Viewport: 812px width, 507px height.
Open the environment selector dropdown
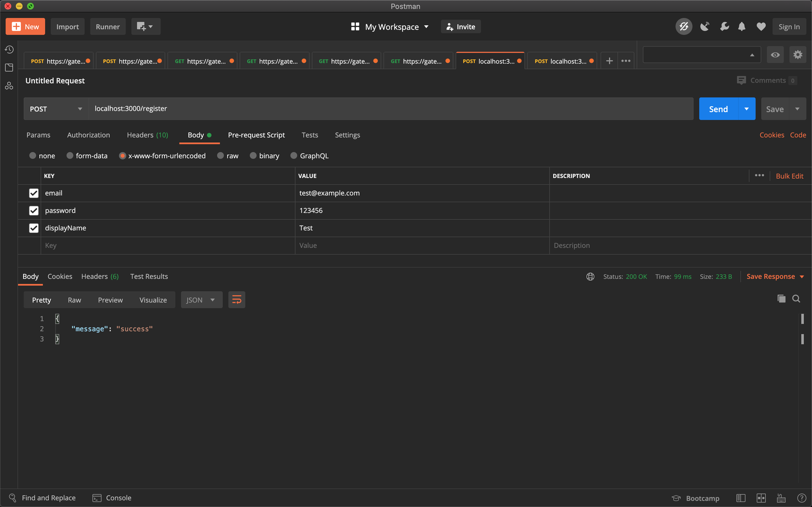[x=702, y=55]
